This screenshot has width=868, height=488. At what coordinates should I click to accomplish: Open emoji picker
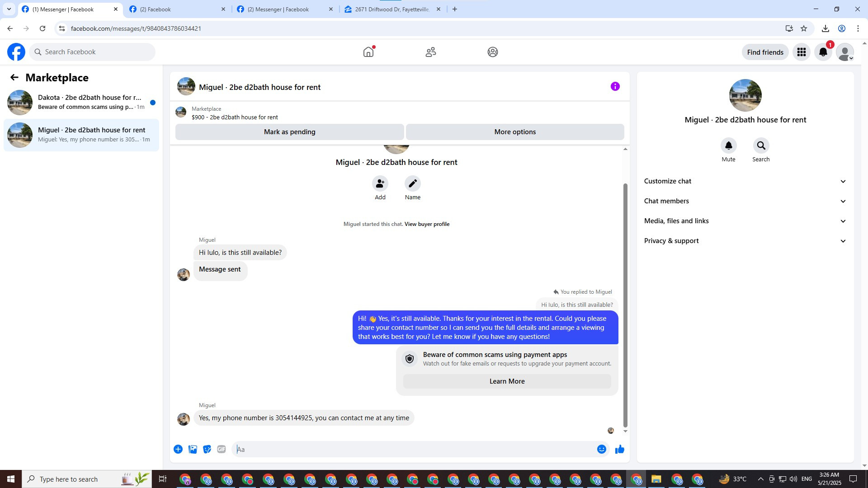tap(602, 449)
